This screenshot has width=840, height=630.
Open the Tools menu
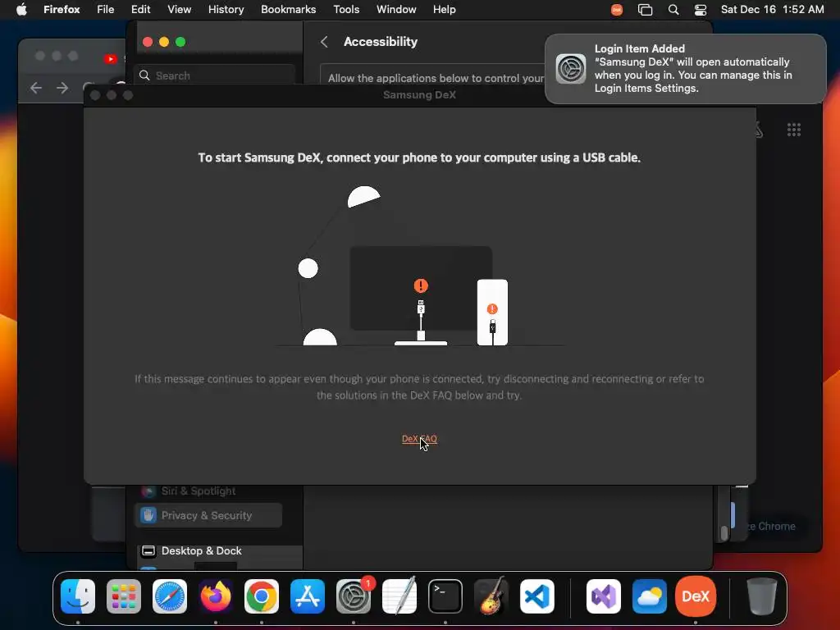tap(346, 9)
